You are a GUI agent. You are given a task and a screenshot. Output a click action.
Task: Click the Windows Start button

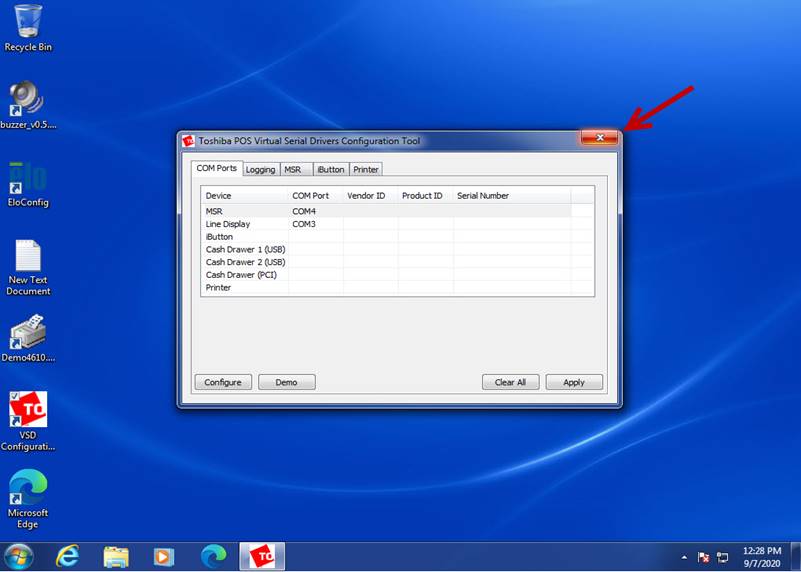[x=18, y=556]
